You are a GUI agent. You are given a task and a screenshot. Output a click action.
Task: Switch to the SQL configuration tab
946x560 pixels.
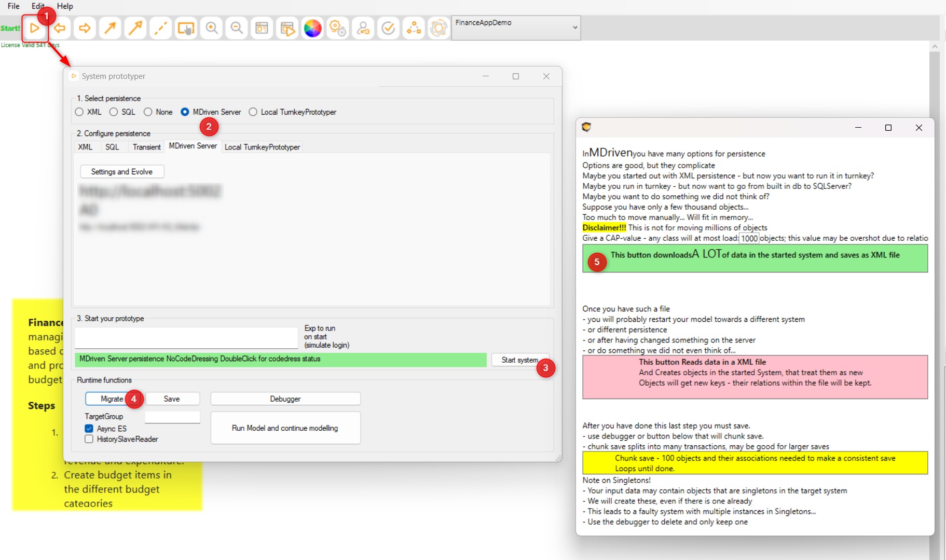[x=112, y=147]
